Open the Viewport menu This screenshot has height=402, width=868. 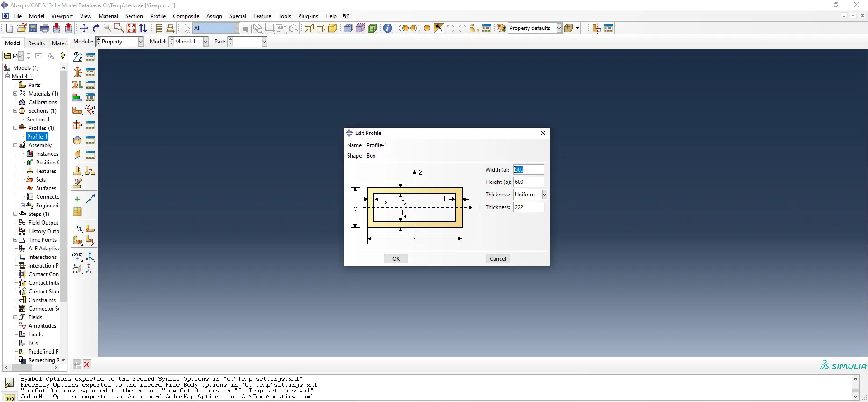(62, 16)
